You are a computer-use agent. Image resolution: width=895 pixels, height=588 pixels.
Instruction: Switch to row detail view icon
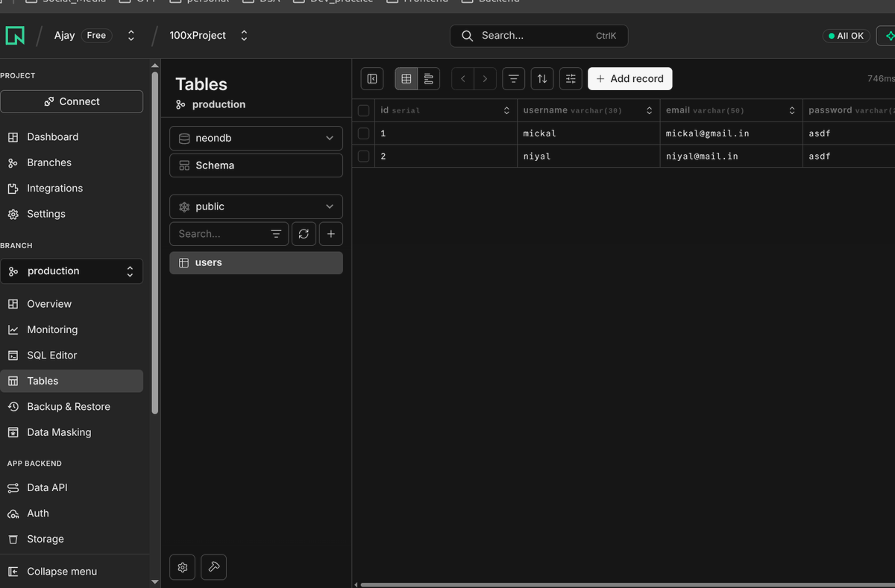click(x=428, y=78)
